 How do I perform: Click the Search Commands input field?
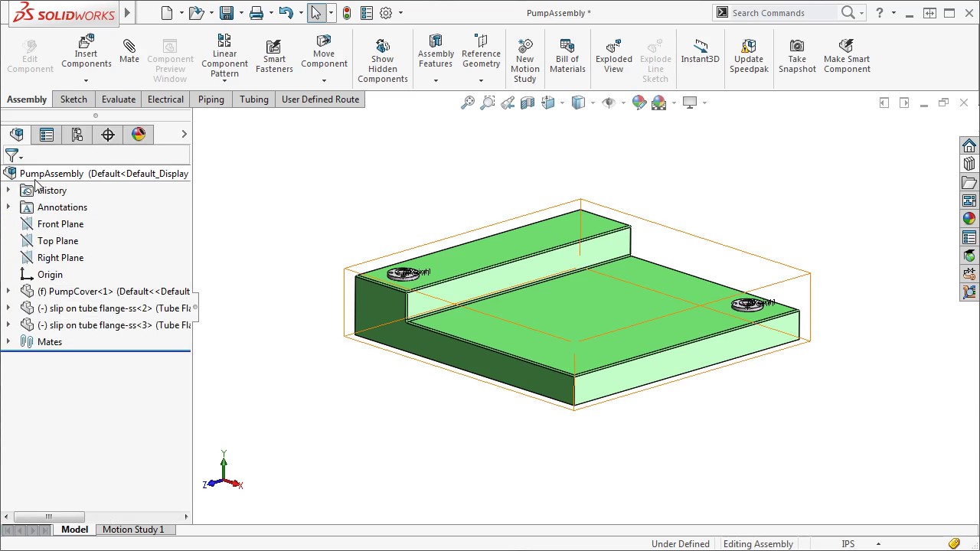tap(782, 12)
